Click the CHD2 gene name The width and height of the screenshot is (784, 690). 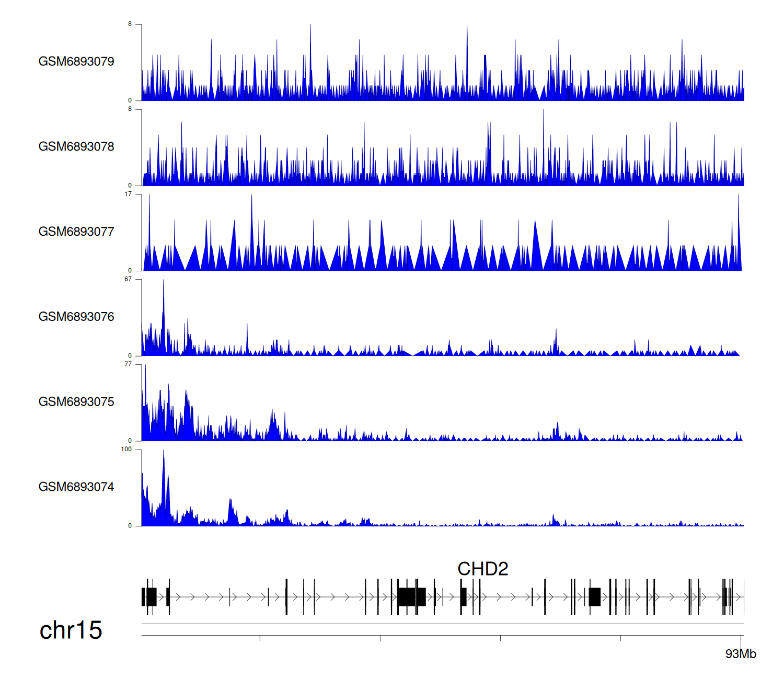(482, 569)
